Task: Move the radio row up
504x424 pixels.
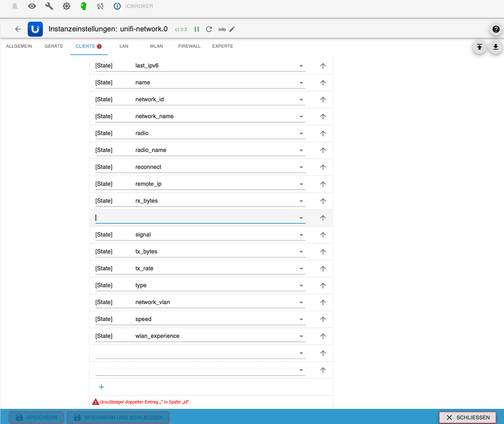Action: click(323, 133)
